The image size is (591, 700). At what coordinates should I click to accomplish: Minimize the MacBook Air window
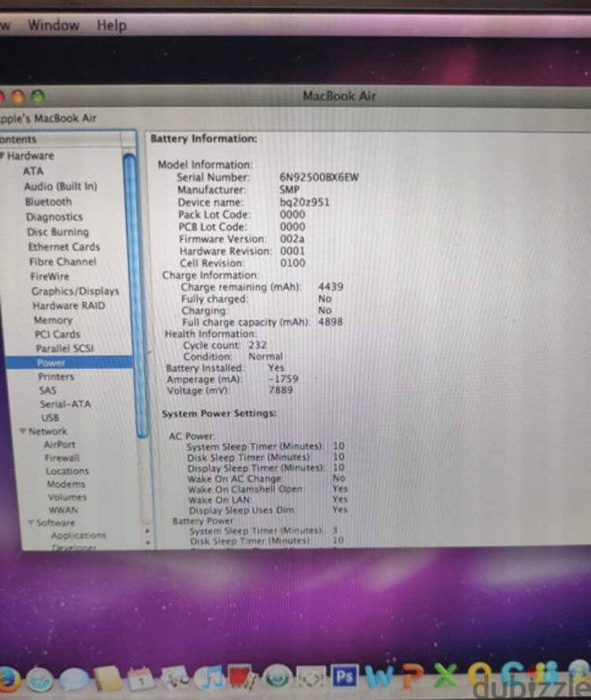[x=18, y=96]
